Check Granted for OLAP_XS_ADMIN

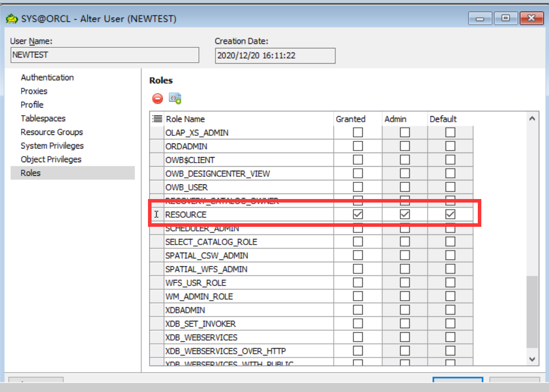pyautogui.click(x=358, y=132)
